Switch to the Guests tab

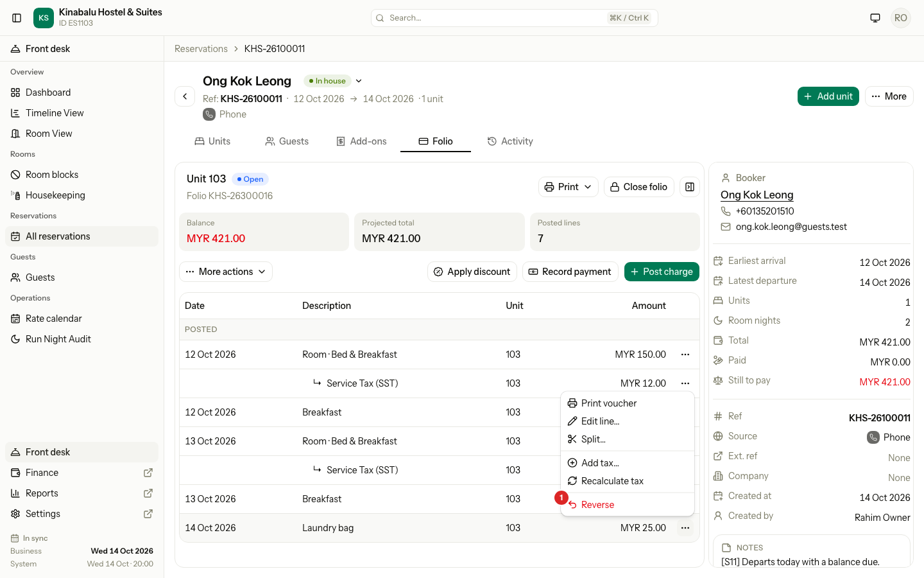coord(287,141)
